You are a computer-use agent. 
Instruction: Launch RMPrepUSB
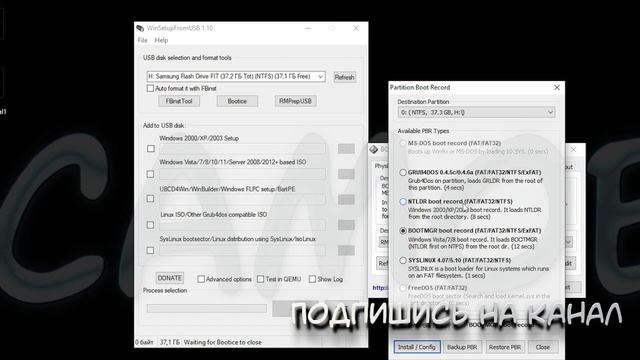296,101
